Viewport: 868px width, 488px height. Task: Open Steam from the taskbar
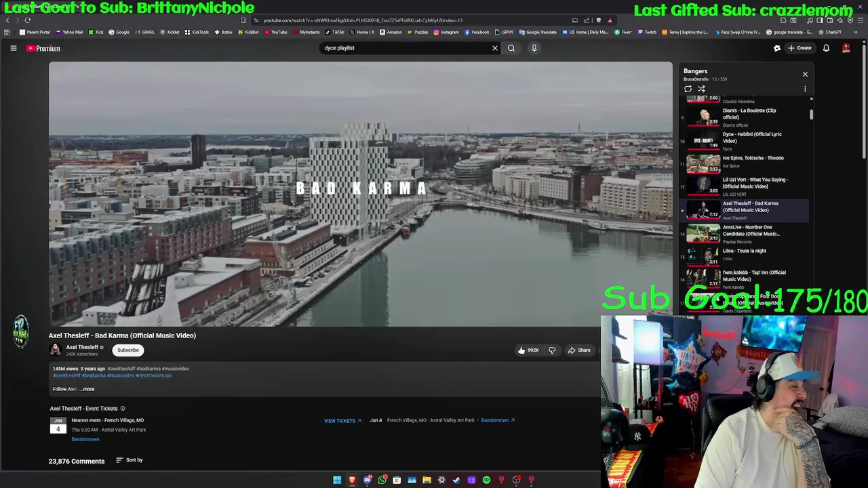coord(456,480)
